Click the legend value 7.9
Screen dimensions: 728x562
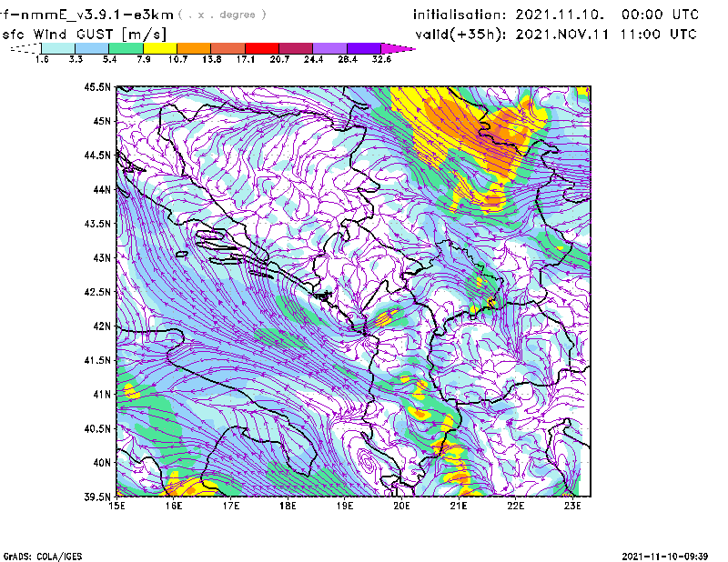144,59
